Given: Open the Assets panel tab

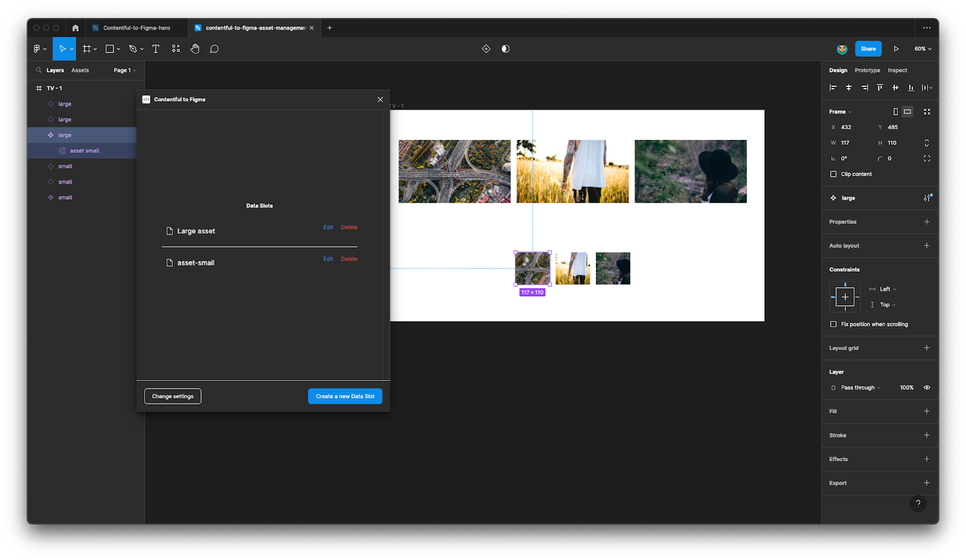Looking at the screenshot, I should coord(80,70).
